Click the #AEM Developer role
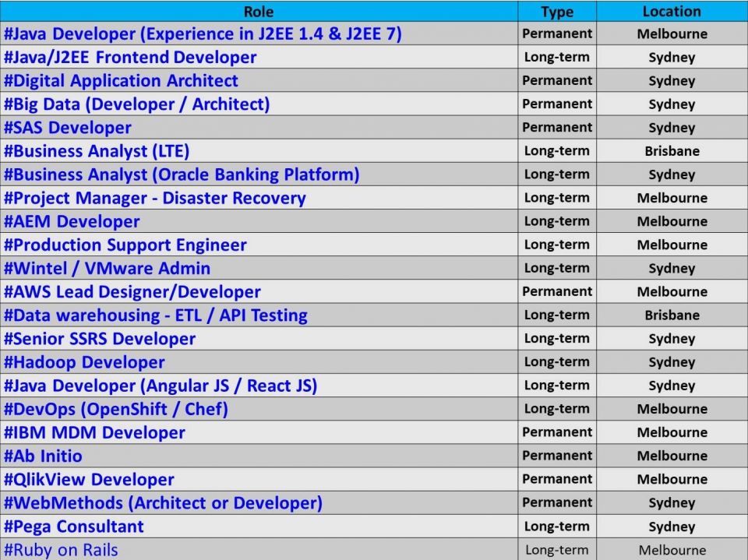Viewport: 748px width, 560px height. (72, 221)
